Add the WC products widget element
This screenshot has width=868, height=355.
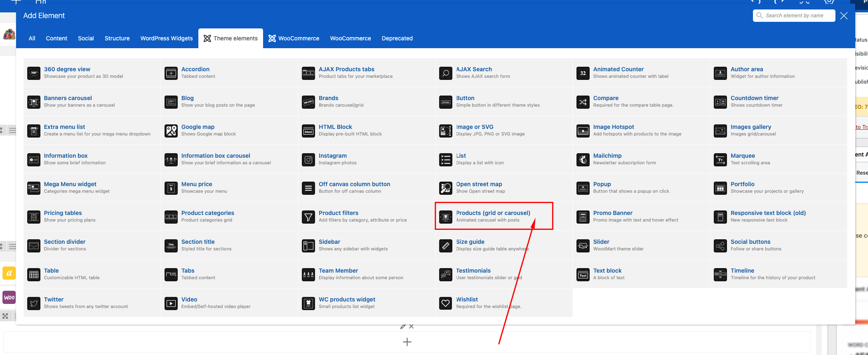[367, 303]
